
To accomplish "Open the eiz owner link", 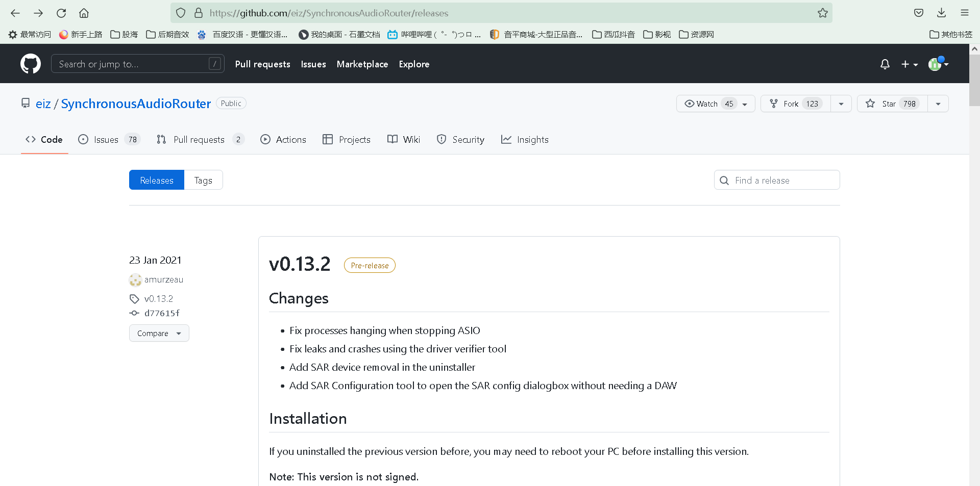I will [43, 104].
